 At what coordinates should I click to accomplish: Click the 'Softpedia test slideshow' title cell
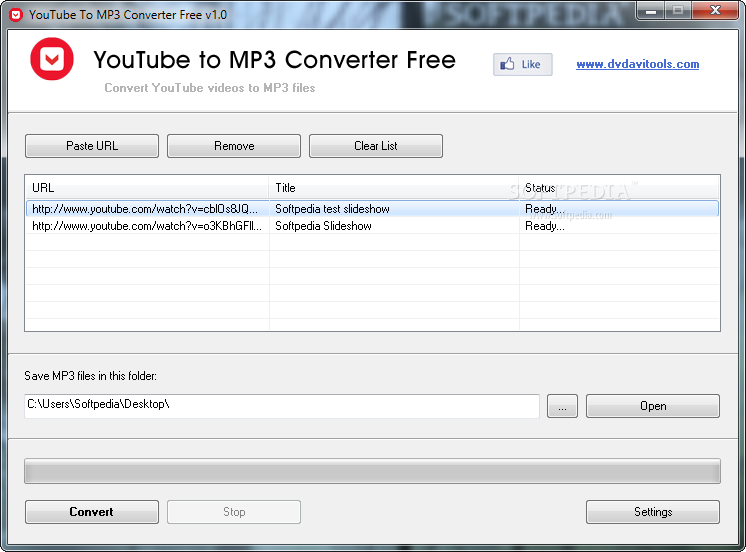click(332, 209)
